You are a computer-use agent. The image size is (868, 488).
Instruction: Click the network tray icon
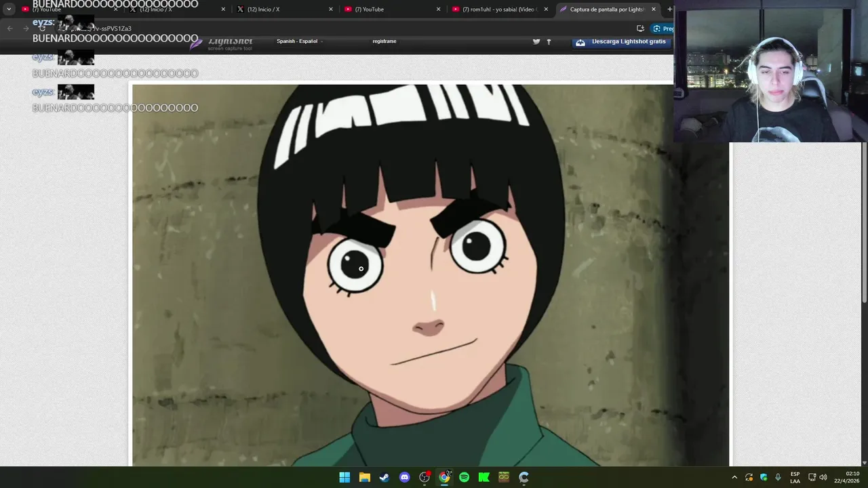click(x=812, y=477)
